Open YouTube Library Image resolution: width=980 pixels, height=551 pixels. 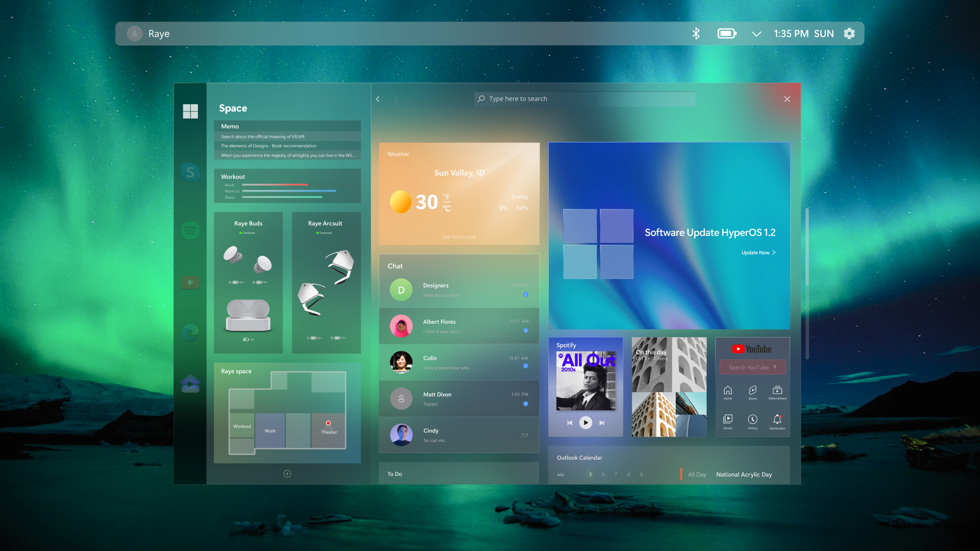point(727,420)
